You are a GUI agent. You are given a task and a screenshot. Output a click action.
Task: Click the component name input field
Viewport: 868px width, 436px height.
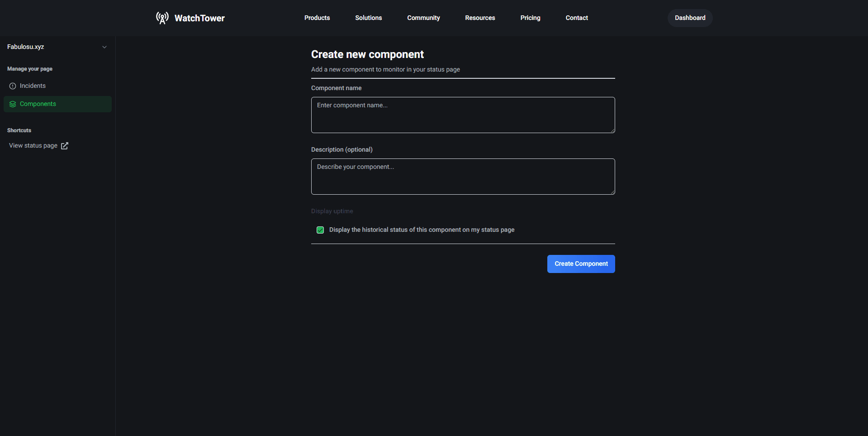pos(463,115)
